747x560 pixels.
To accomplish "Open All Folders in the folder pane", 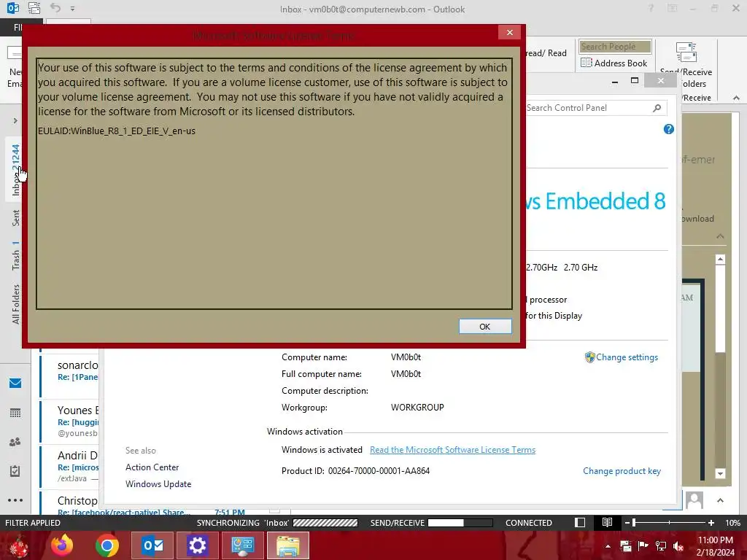I will [x=16, y=304].
